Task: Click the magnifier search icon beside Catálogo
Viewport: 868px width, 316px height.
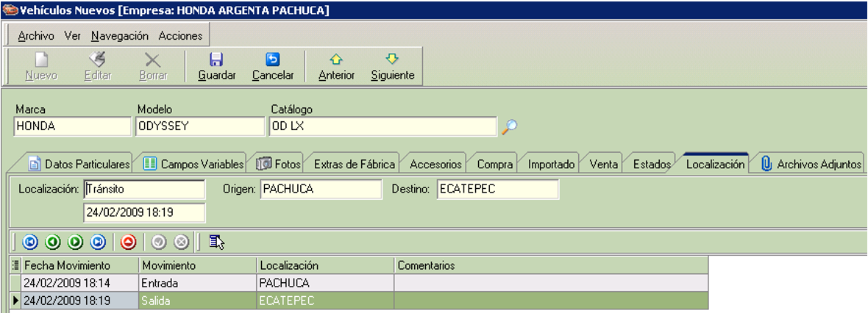Action: click(x=509, y=126)
